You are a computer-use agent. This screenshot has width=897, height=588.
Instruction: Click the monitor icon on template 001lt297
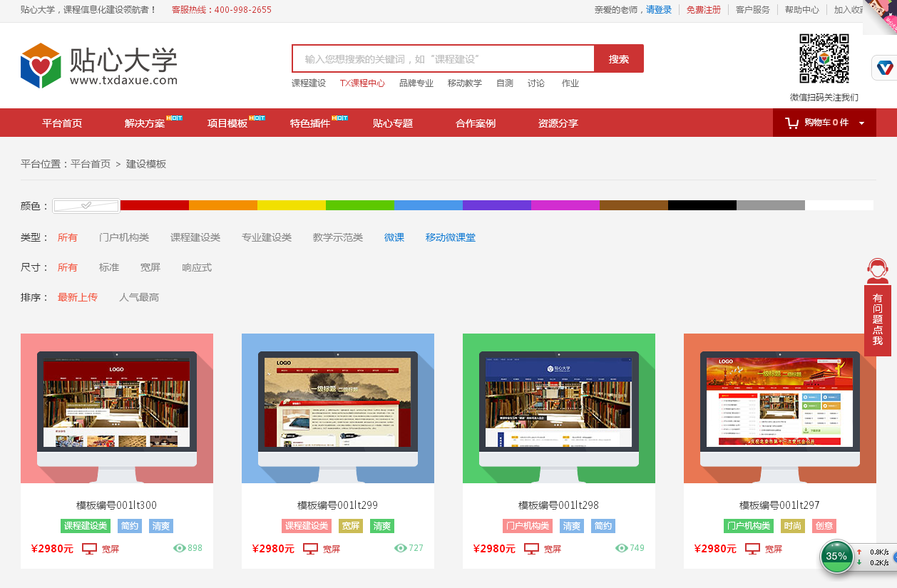(x=752, y=549)
